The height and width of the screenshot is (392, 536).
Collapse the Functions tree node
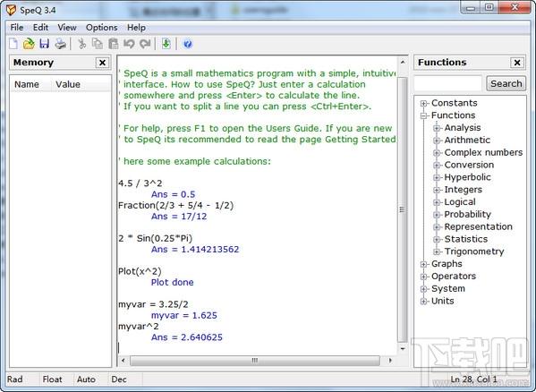pyautogui.click(x=424, y=115)
